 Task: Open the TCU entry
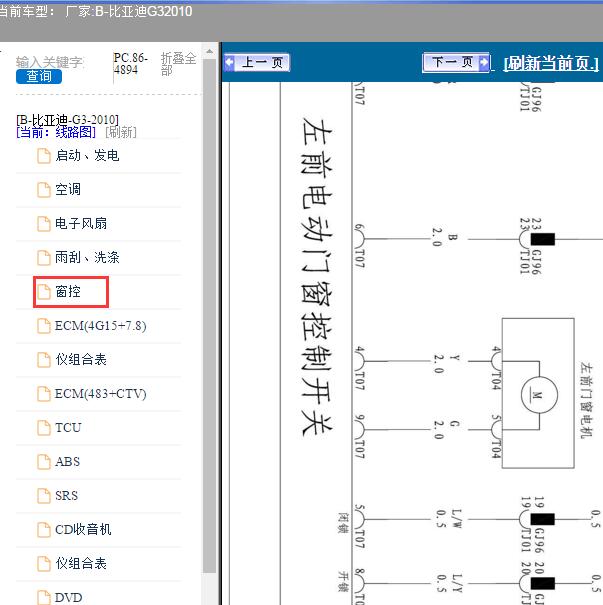68,428
